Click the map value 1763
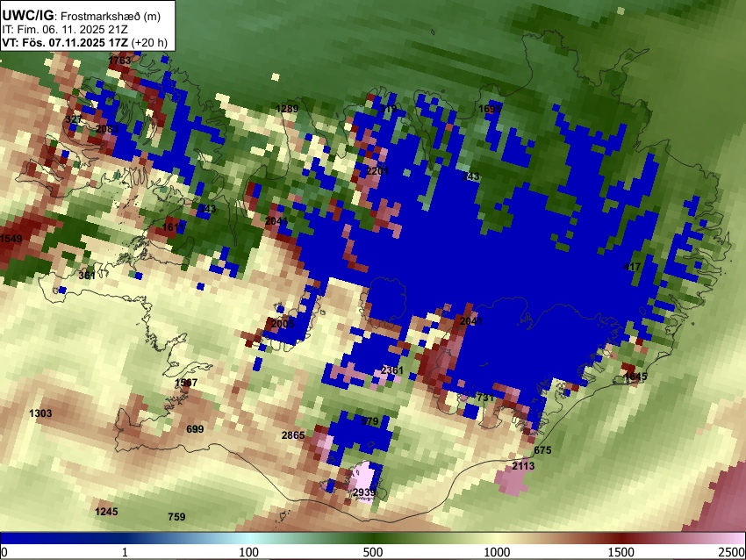Screen dimensions: 746x560 (120, 61)
